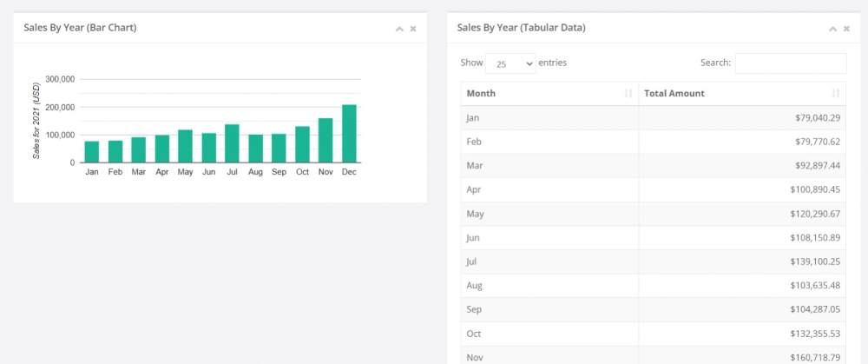This screenshot has width=868, height=364.
Task: Click the Jun bar in the chart
Action: (208, 148)
